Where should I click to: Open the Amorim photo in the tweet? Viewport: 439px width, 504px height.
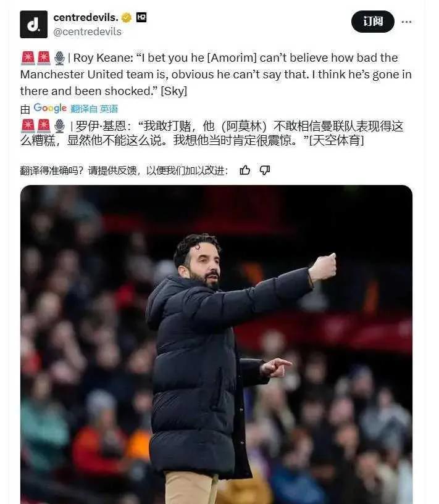[216, 344]
